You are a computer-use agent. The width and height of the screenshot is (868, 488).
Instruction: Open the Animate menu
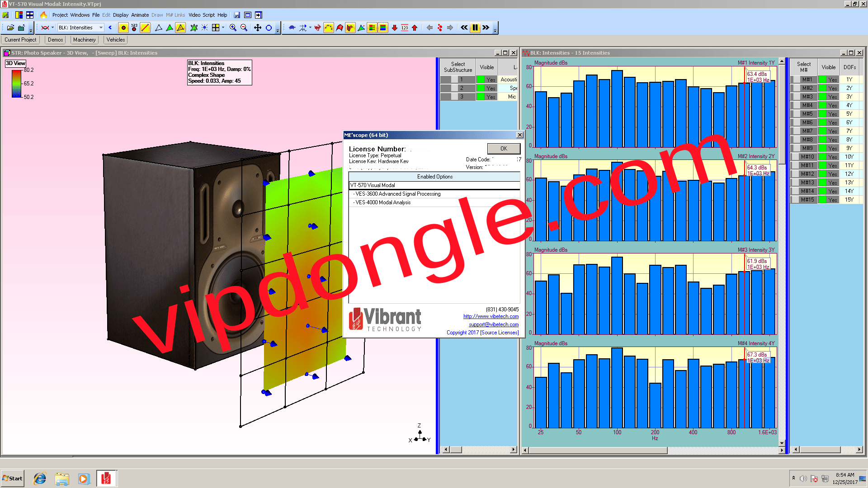pyautogui.click(x=140, y=15)
